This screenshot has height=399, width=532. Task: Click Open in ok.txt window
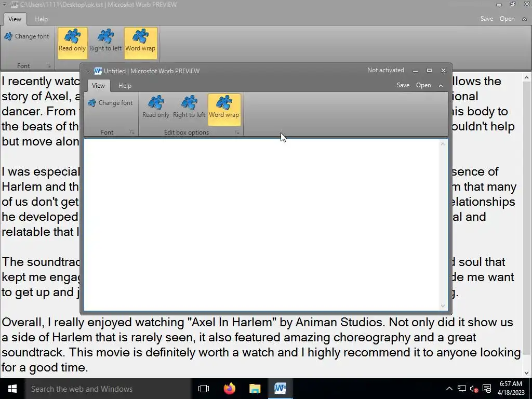tap(507, 19)
